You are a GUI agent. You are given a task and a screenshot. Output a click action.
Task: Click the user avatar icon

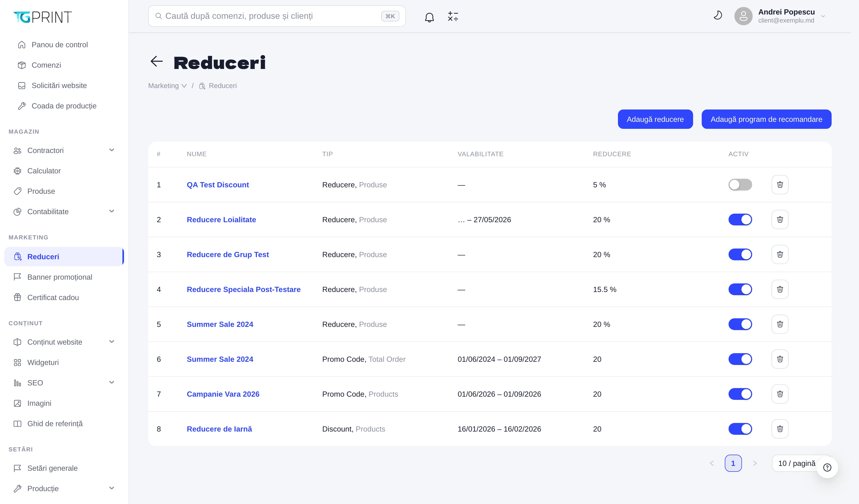click(x=743, y=16)
